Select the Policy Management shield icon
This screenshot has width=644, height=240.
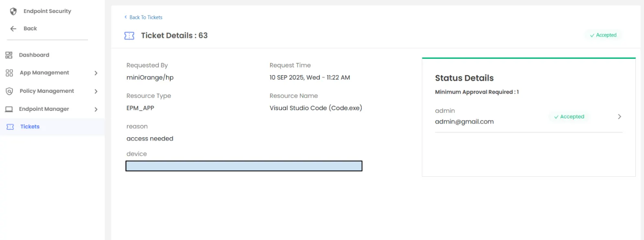[x=9, y=91]
